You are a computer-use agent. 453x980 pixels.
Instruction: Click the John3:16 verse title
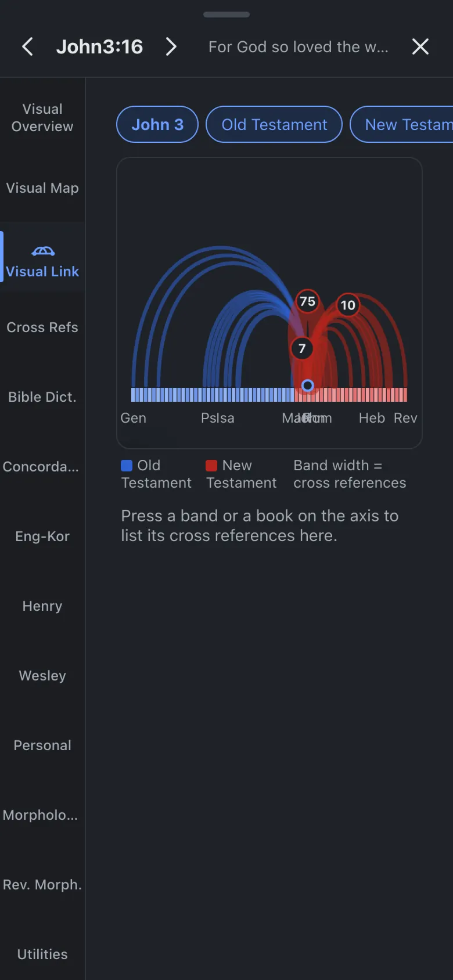click(99, 46)
